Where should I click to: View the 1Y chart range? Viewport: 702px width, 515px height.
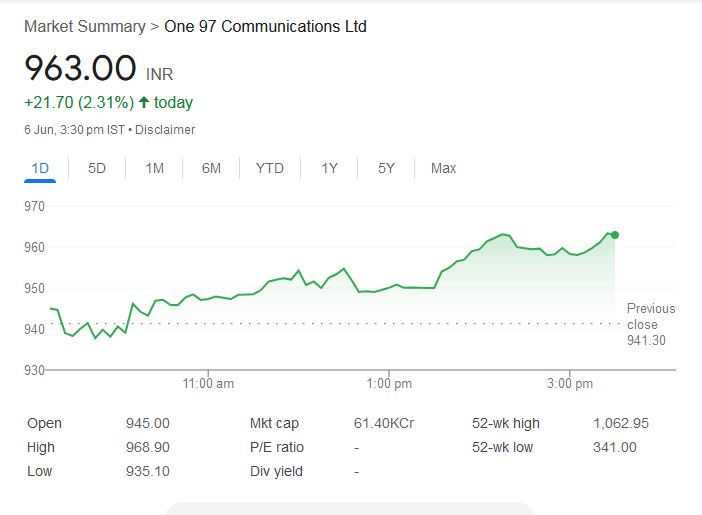click(329, 168)
